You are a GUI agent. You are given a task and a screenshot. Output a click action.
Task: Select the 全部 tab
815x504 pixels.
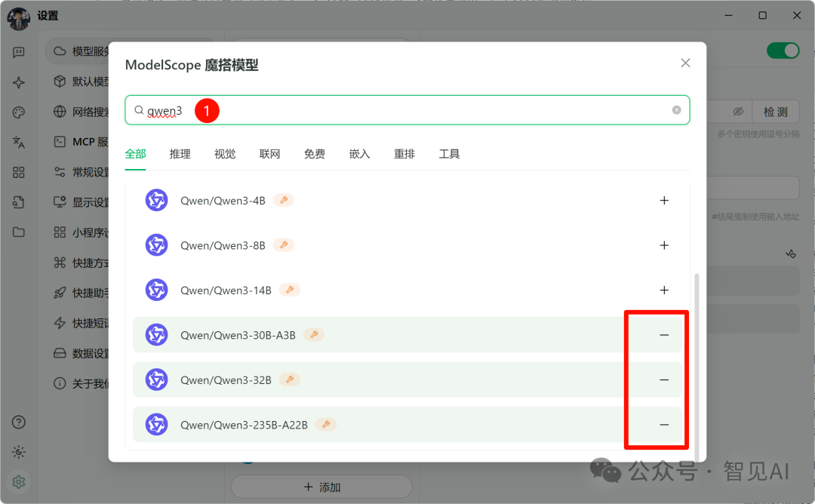coord(135,154)
